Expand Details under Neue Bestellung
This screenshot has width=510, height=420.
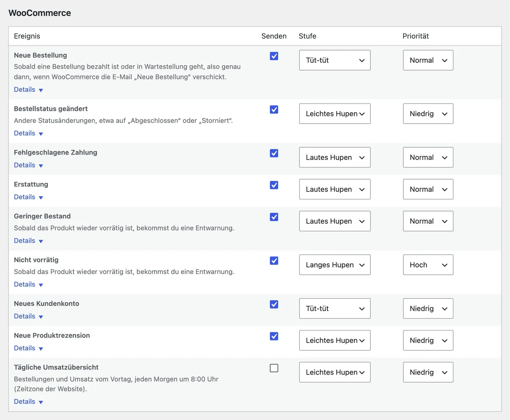point(28,90)
